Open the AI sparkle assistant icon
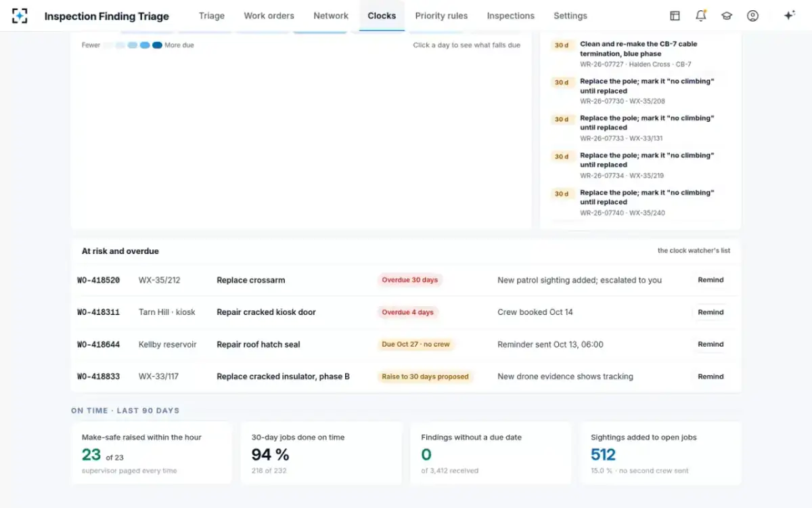 pos(789,16)
